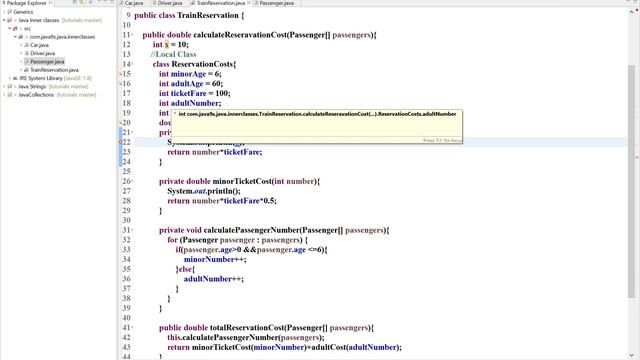The height and width of the screenshot is (360, 640).
Task: Click the warning marker on line 20
Action: 120,122
